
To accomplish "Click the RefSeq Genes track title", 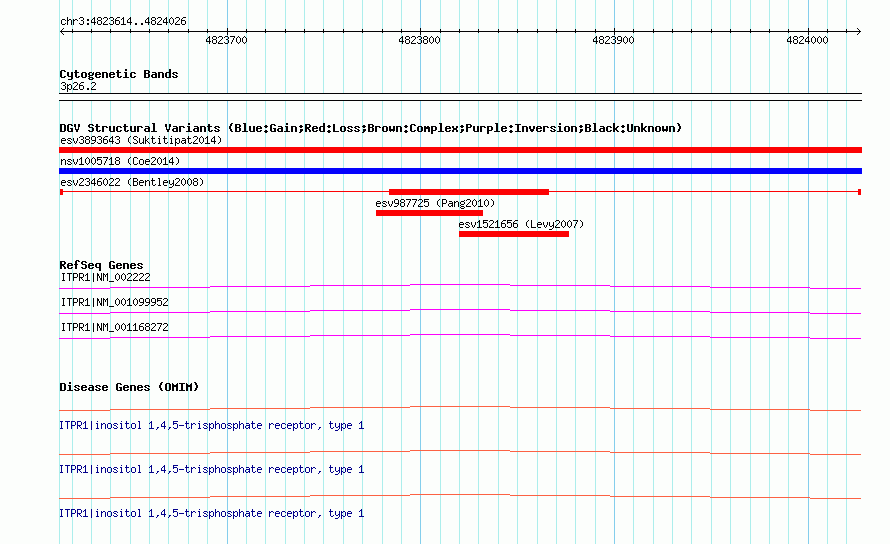I will 101,265.
